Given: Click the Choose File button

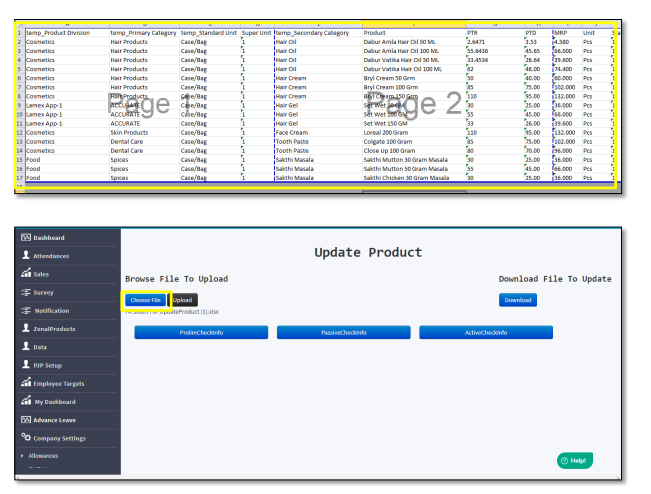Looking at the screenshot, I should pos(145,300).
